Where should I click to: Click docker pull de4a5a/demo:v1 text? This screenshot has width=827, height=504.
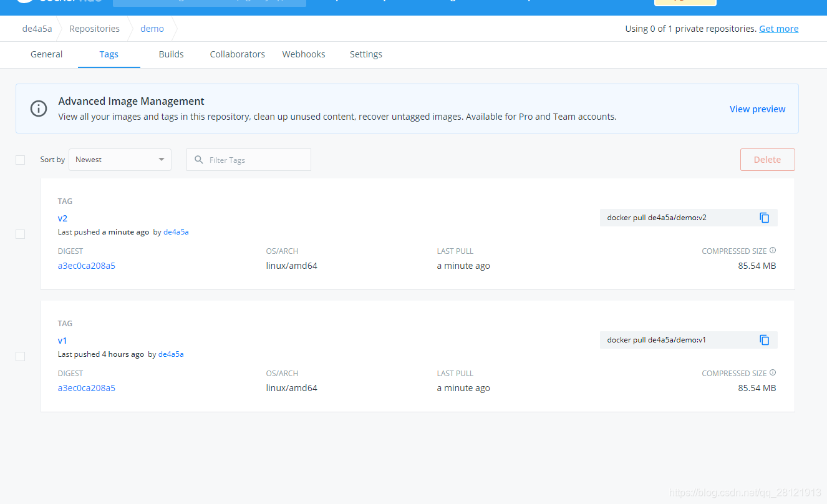657,340
